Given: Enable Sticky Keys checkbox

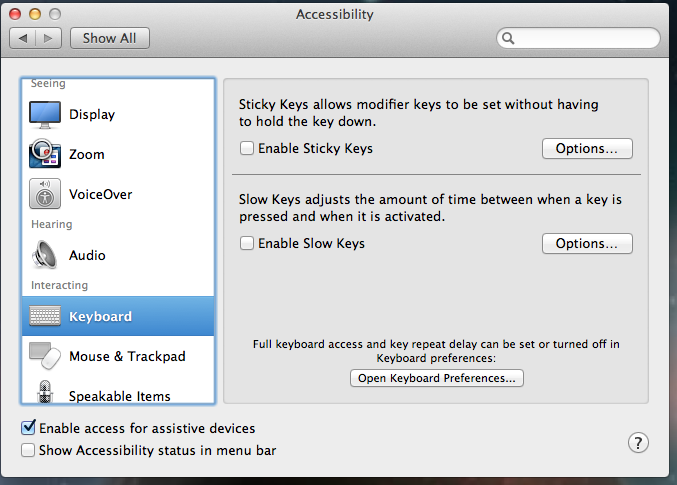Looking at the screenshot, I should [x=247, y=149].
